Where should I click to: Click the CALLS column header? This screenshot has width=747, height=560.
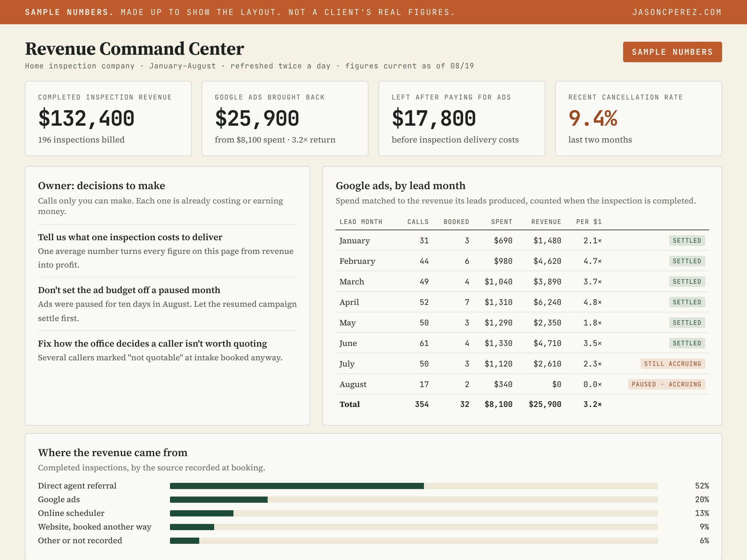(x=418, y=222)
